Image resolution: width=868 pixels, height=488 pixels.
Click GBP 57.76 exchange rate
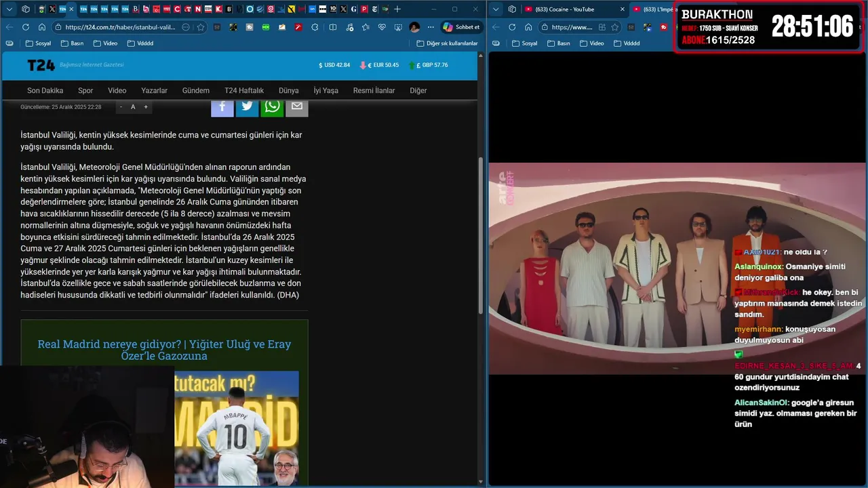[x=428, y=65]
